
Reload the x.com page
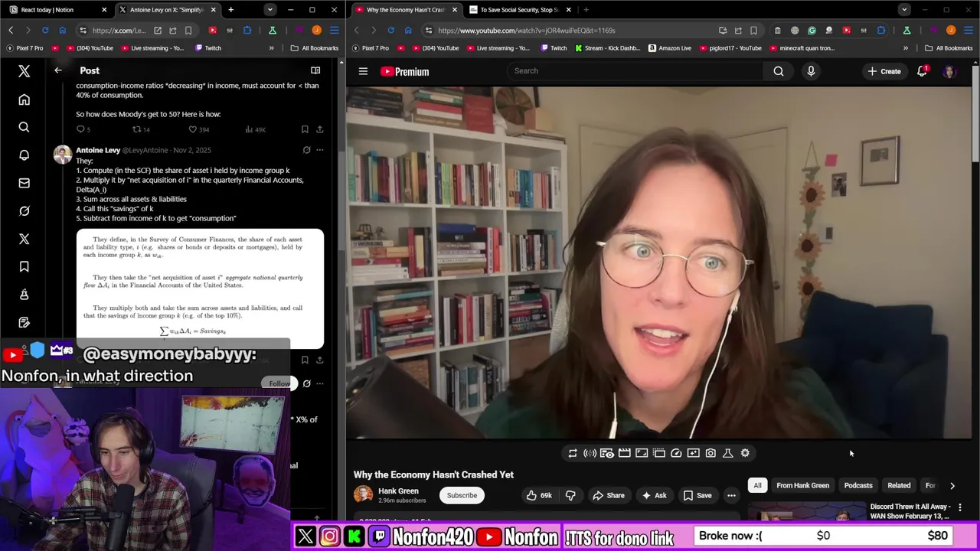45,31
